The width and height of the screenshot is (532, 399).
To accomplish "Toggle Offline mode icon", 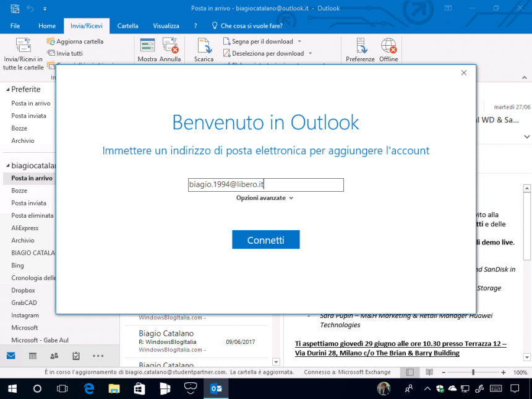I will pos(388,45).
